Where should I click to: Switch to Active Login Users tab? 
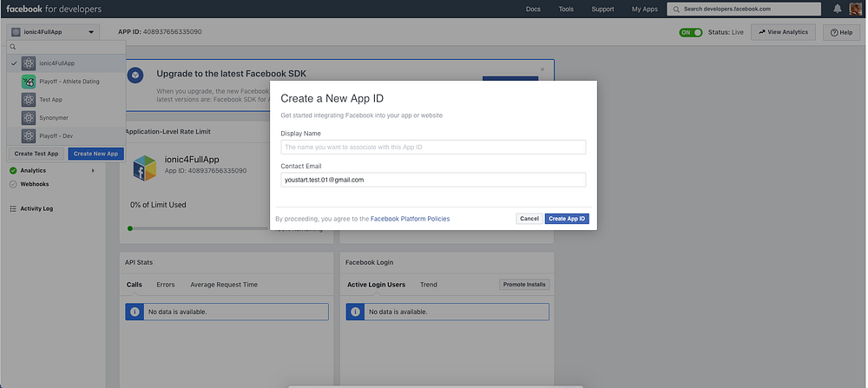(x=376, y=285)
